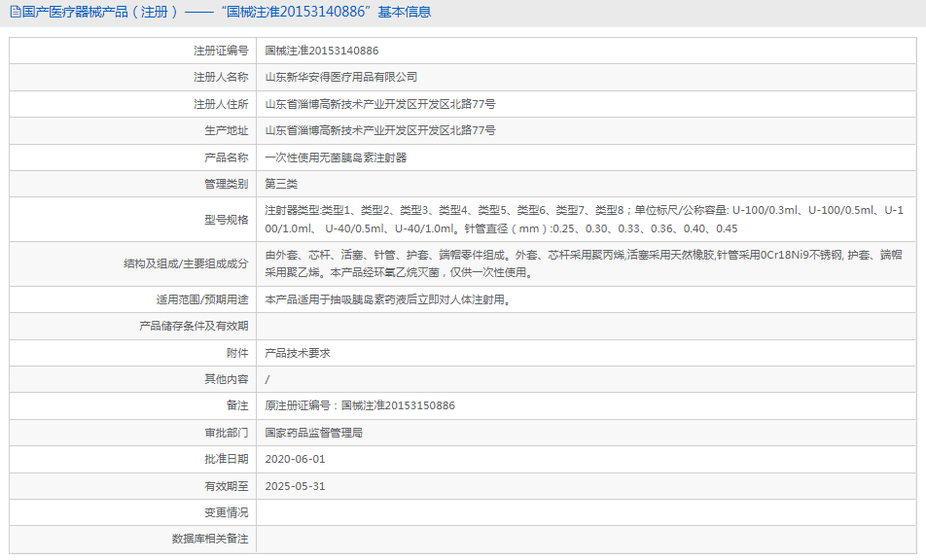926x560 pixels.
Task: Click the 适用范围/预期用途 intended use text
Action: click(387, 299)
